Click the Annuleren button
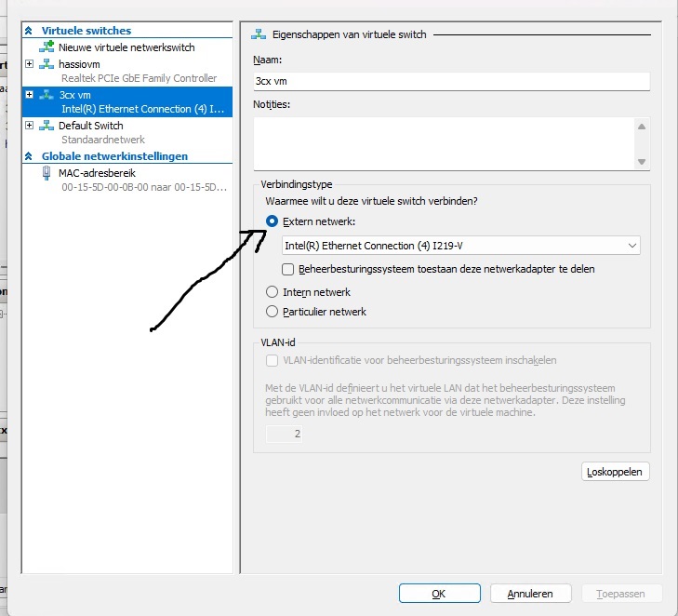The width and height of the screenshot is (678, 616). 530,594
